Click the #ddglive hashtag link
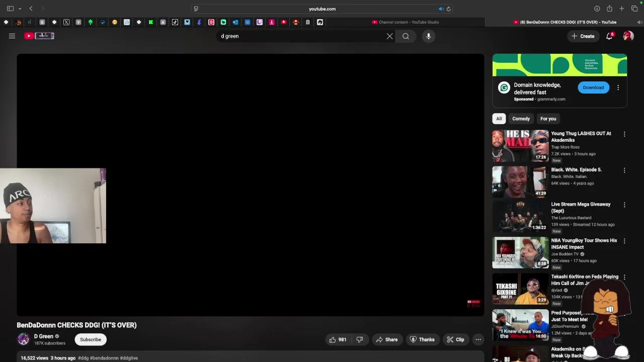644x362 pixels. click(129, 358)
